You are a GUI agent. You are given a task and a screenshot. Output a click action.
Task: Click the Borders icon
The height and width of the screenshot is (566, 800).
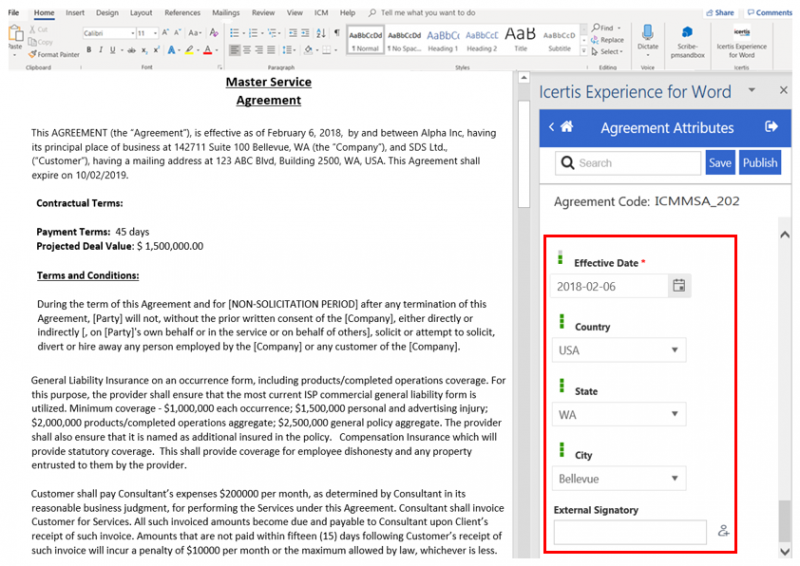click(x=327, y=50)
